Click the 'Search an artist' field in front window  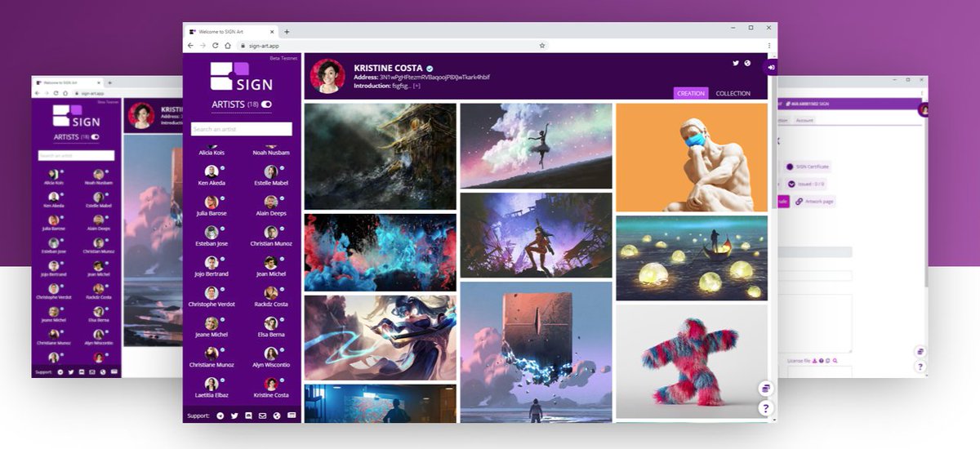[x=242, y=129]
